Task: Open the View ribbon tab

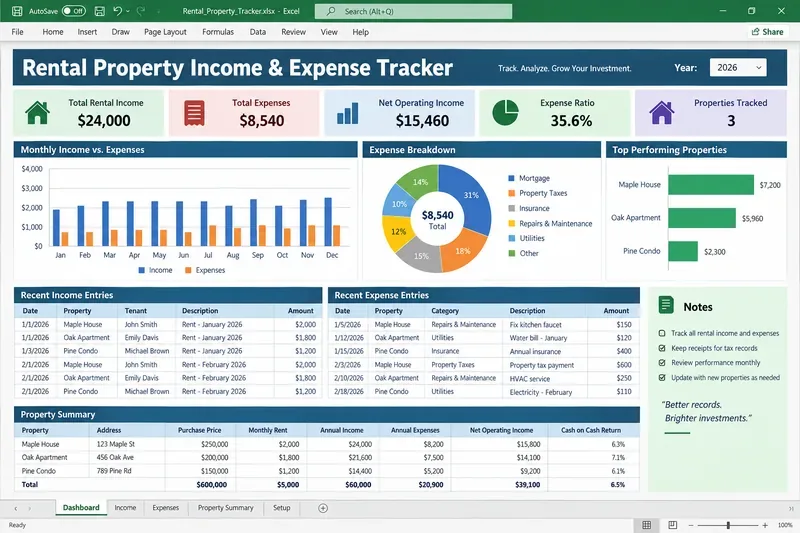Action: tap(329, 32)
